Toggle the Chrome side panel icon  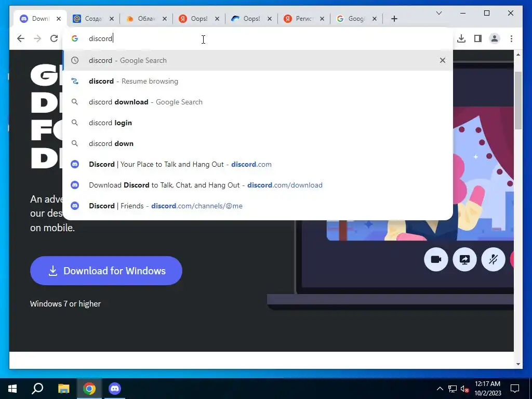(478, 38)
